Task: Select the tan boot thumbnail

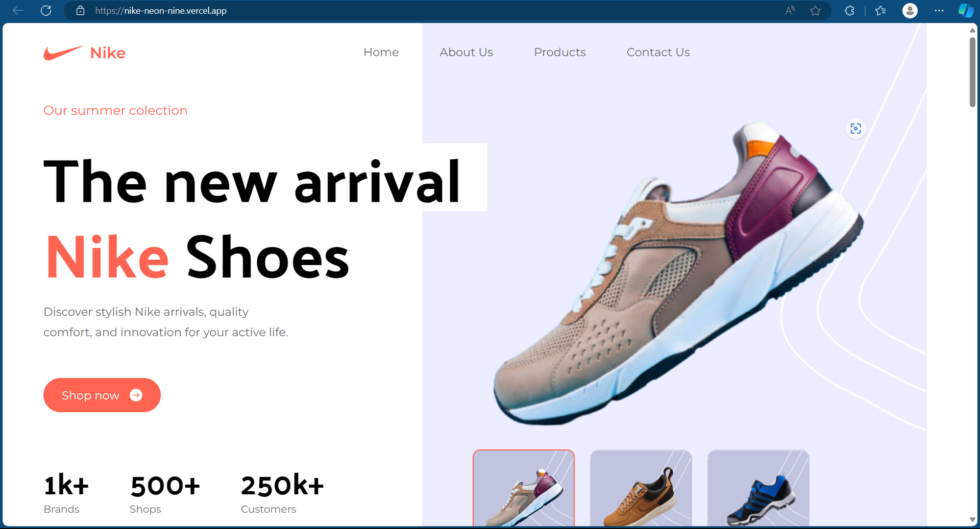Action: pyautogui.click(x=641, y=488)
